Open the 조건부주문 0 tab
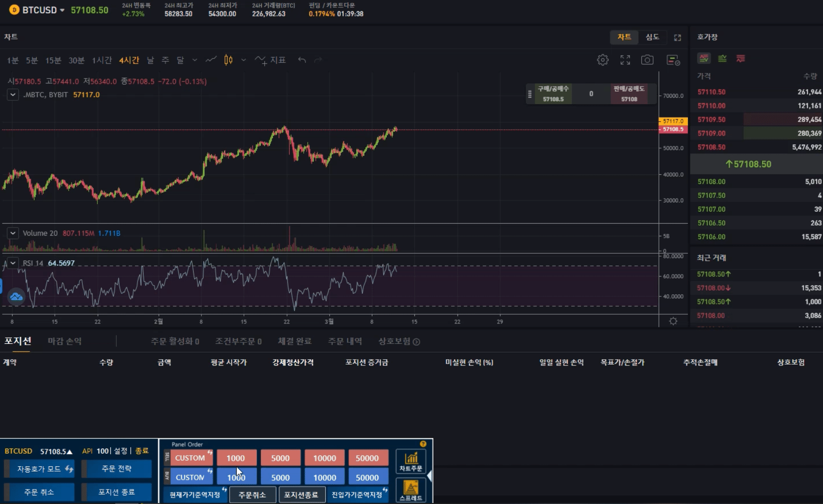The height and width of the screenshot is (504, 823). 238,341
